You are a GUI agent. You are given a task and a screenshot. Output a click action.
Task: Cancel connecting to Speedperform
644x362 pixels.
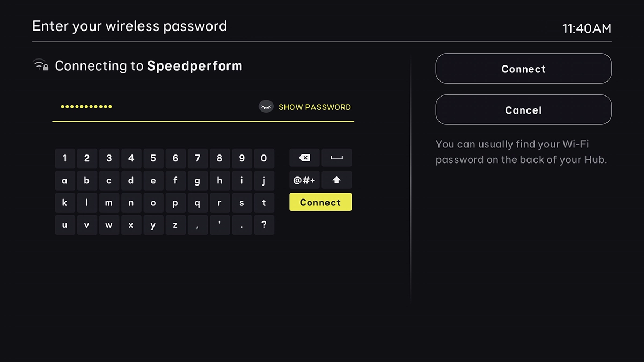click(523, 109)
